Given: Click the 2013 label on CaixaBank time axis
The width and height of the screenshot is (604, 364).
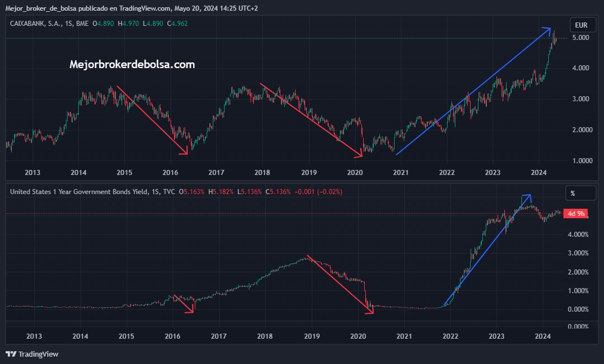Looking at the screenshot, I should [32, 172].
